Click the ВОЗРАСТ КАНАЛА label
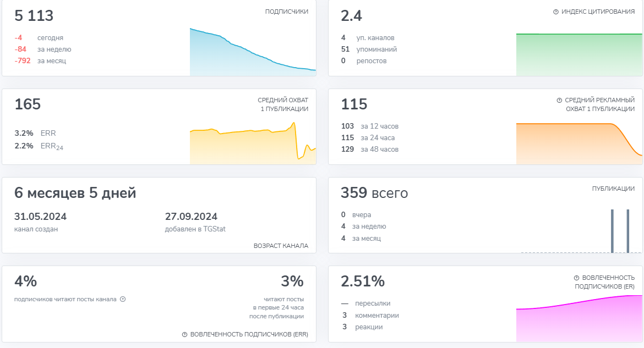 (x=281, y=246)
